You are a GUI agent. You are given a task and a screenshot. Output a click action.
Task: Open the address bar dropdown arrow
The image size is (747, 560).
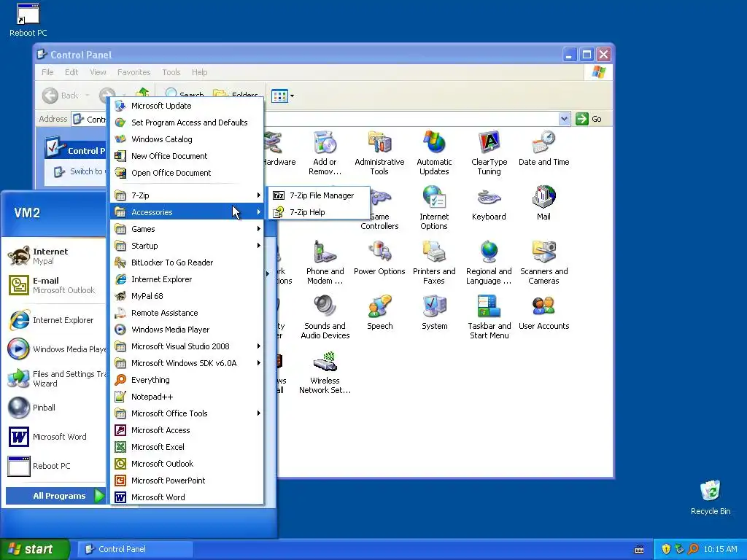[564, 119]
